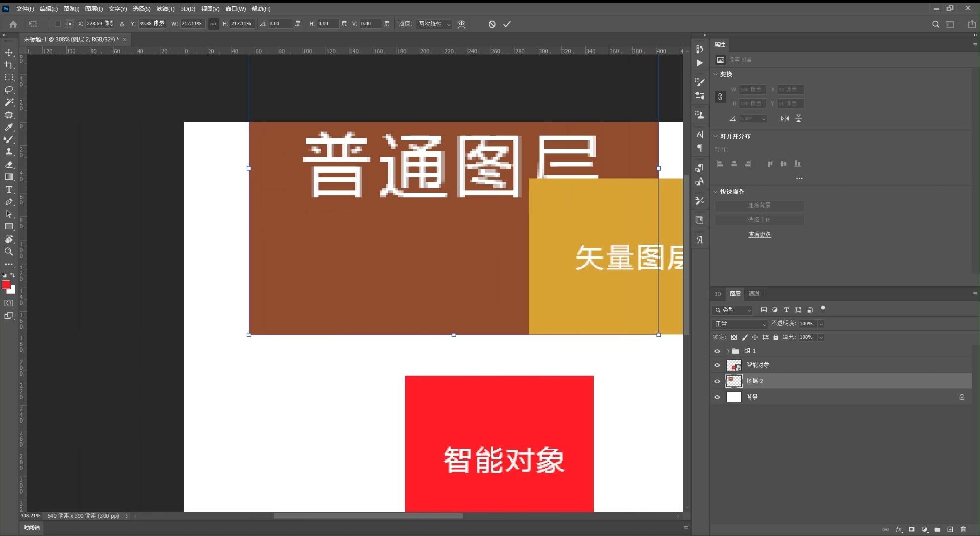Select the Pen tool
The width and height of the screenshot is (980, 536).
pyautogui.click(x=9, y=202)
